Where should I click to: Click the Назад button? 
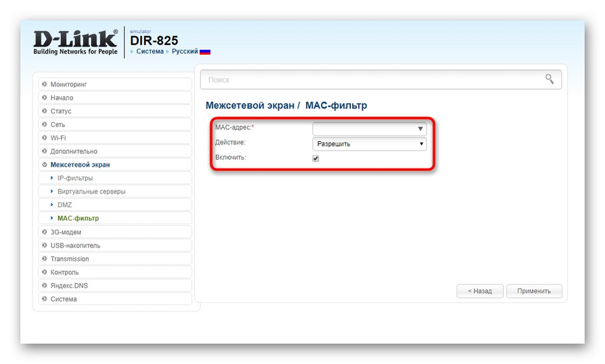point(480,291)
